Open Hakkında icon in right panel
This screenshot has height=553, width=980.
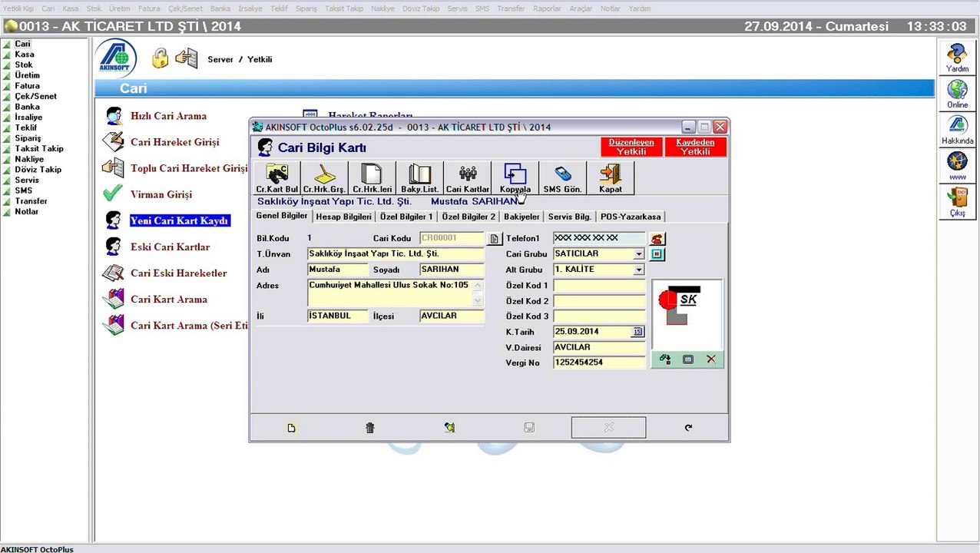click(x=957, y=131)
